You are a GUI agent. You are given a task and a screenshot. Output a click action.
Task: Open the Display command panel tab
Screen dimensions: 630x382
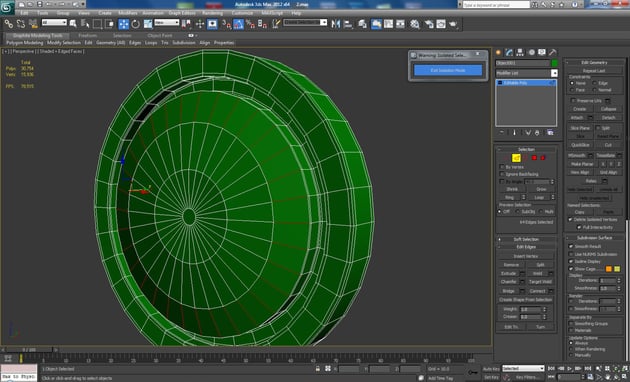[x=542, y=52]
